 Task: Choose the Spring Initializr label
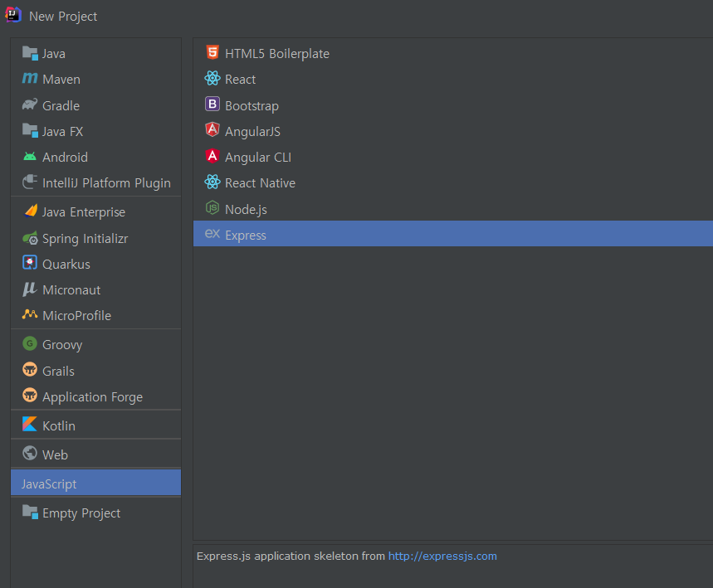[85, 239]
